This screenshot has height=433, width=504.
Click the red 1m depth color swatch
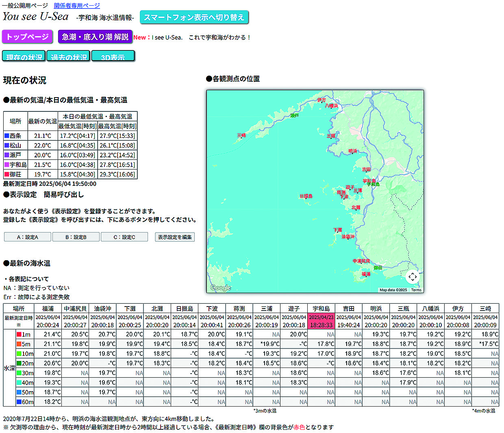coord(19,335)
